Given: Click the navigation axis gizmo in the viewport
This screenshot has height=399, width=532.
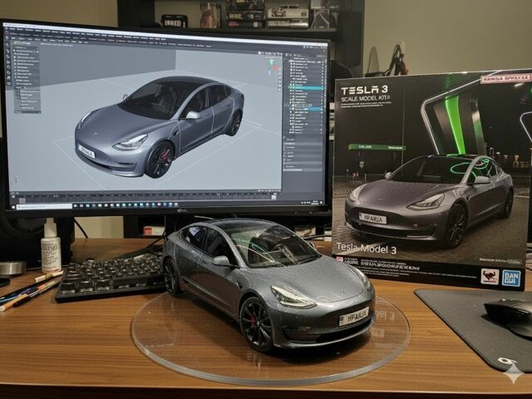Looking at the screenshot, I should tap(271, 66).
